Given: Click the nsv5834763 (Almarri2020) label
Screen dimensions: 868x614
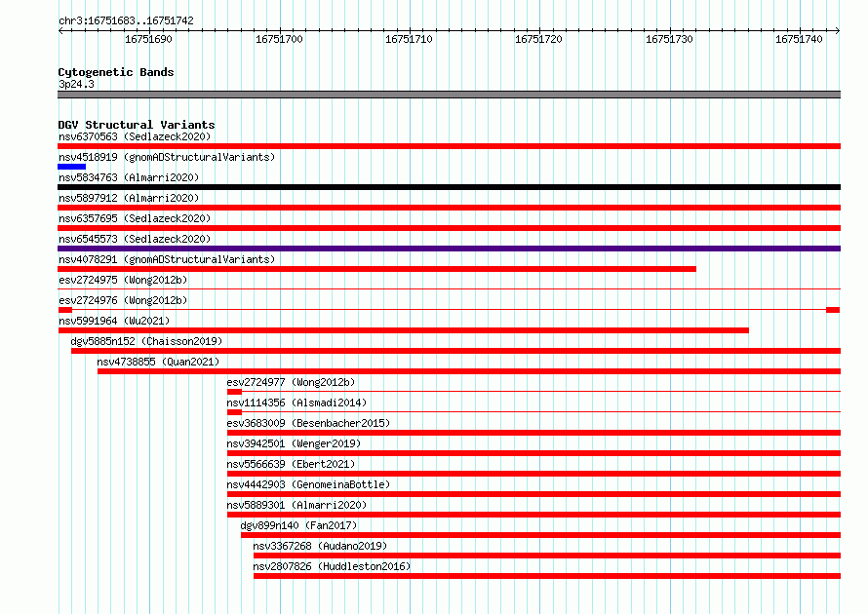Looking at the screenshot, I should coord(129,177).
